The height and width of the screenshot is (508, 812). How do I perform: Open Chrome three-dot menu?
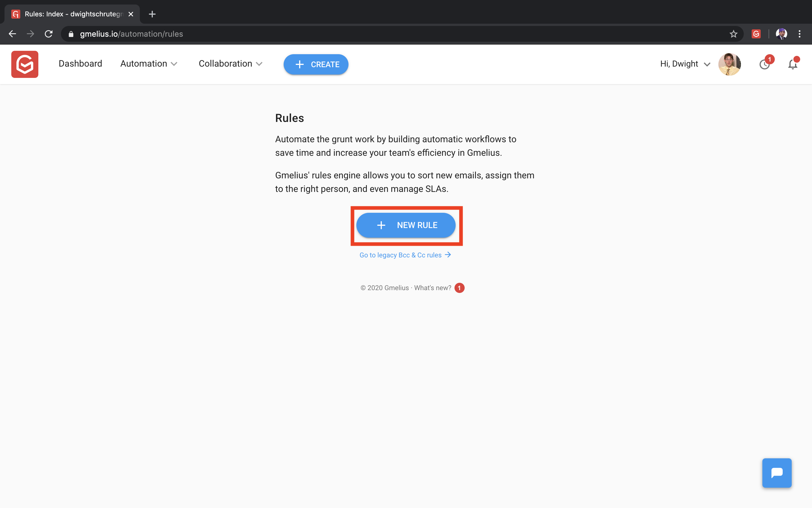800,34
